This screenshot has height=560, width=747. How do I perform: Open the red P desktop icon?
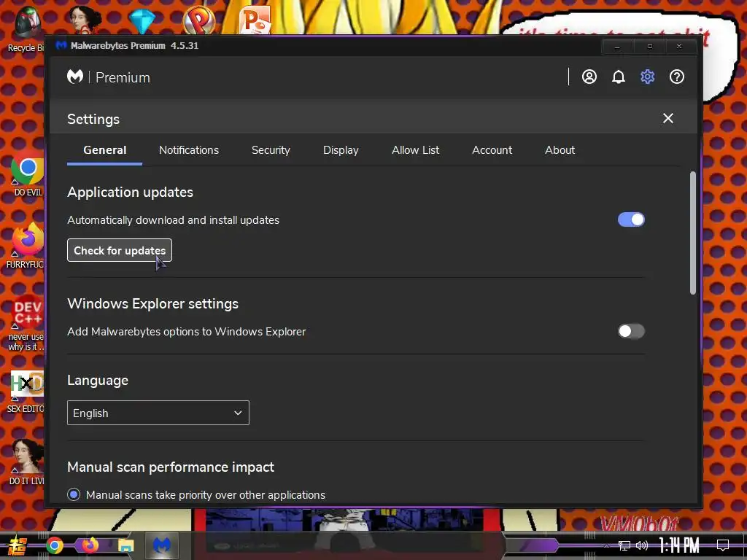[x=199, y=20]
